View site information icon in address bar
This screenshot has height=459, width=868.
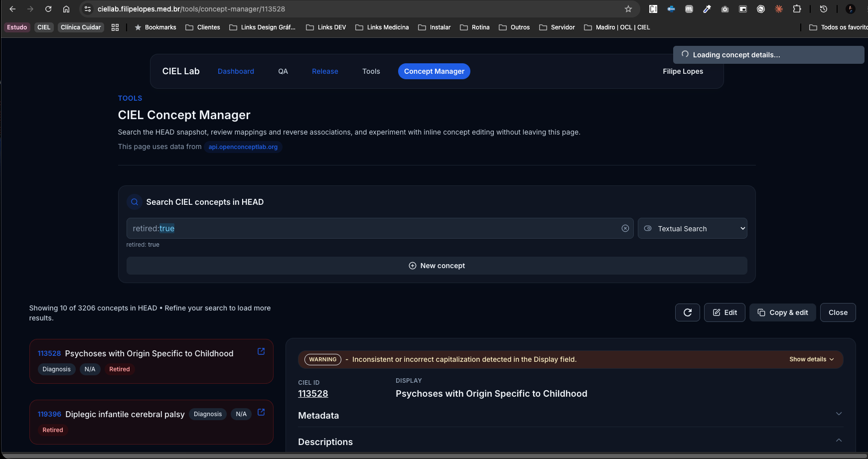pos(88,9)
